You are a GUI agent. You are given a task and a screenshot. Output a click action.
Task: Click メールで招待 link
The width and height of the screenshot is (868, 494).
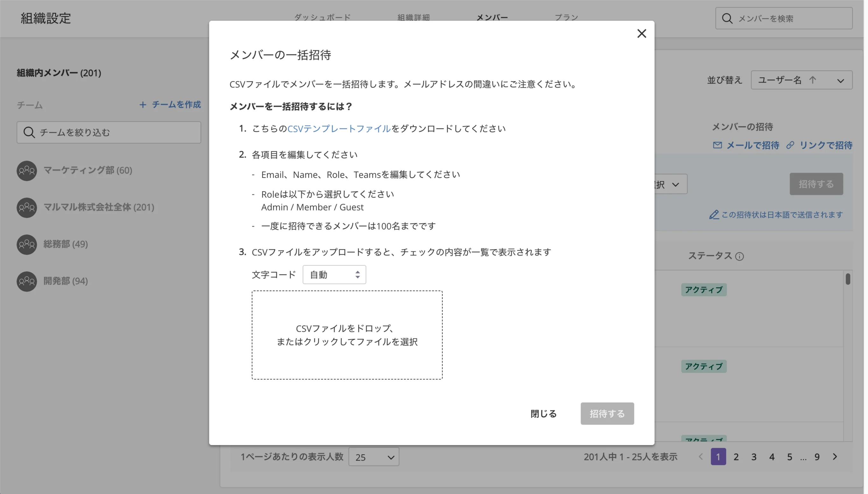tap(752, 145)
